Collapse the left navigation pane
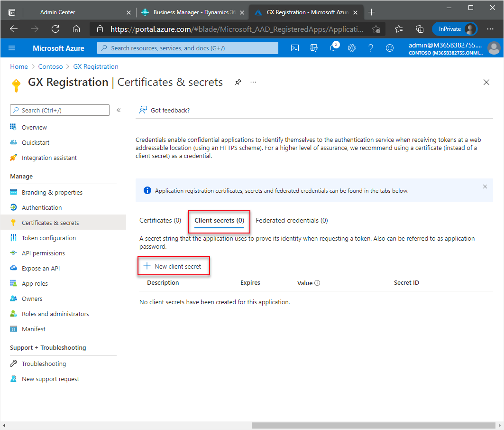This screenshot has height=430, width=504. point(119,110)
